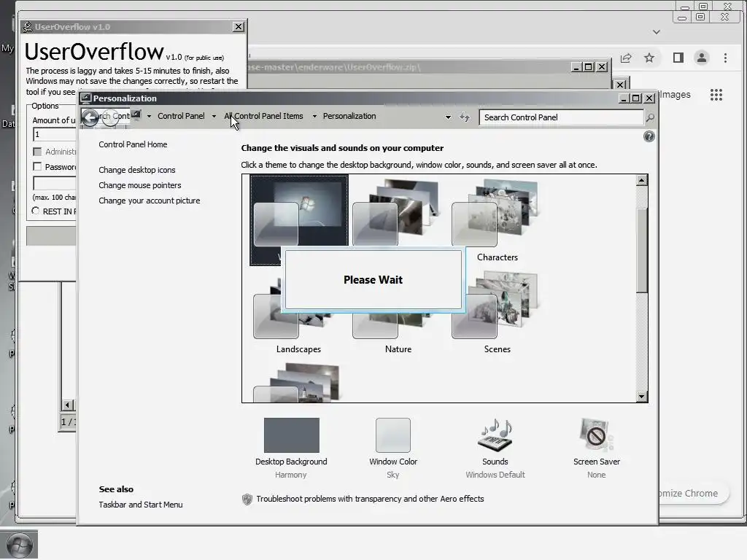Click Personalization breadcrumb item
Image resolution: width=747 pixels, height=560 pixels.
[349, 116]
